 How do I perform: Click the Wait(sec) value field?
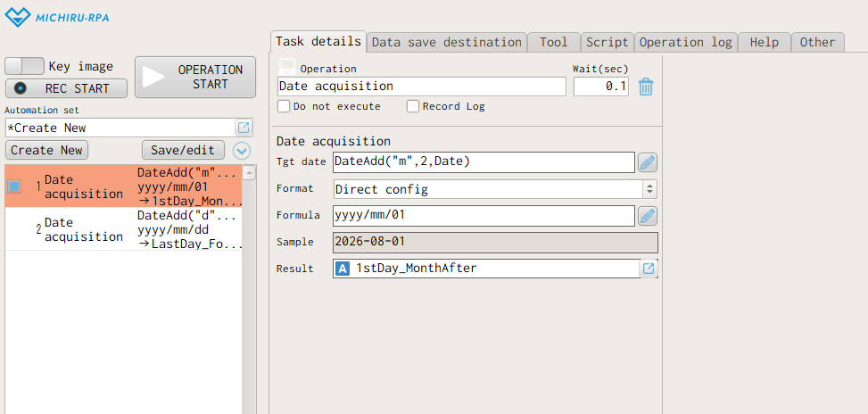(x=601, y=87)
